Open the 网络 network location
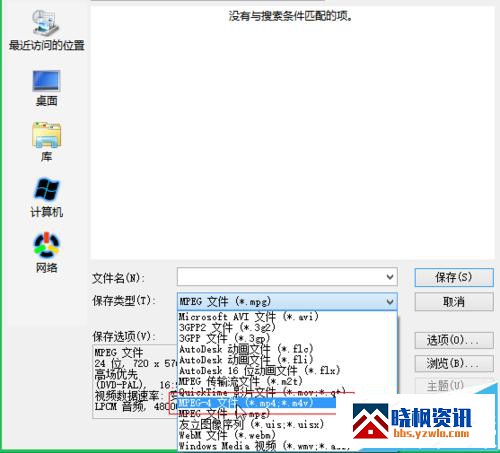 [46, 253]
